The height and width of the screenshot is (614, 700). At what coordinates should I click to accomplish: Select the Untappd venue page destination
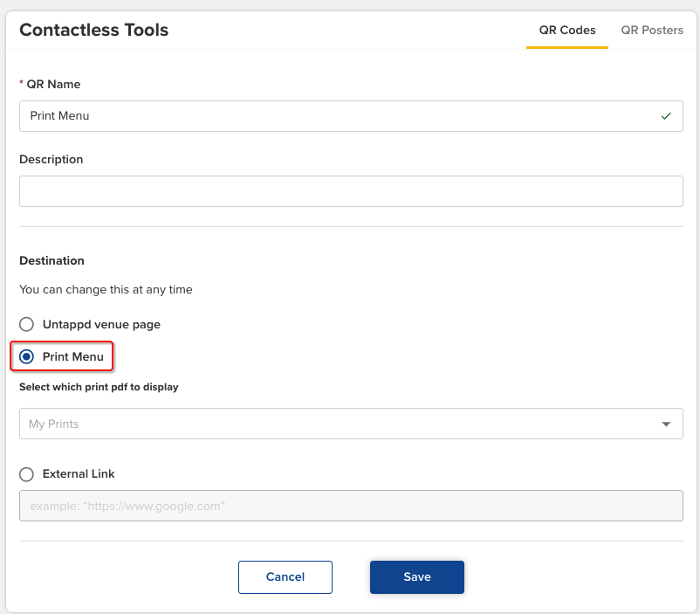26,324
